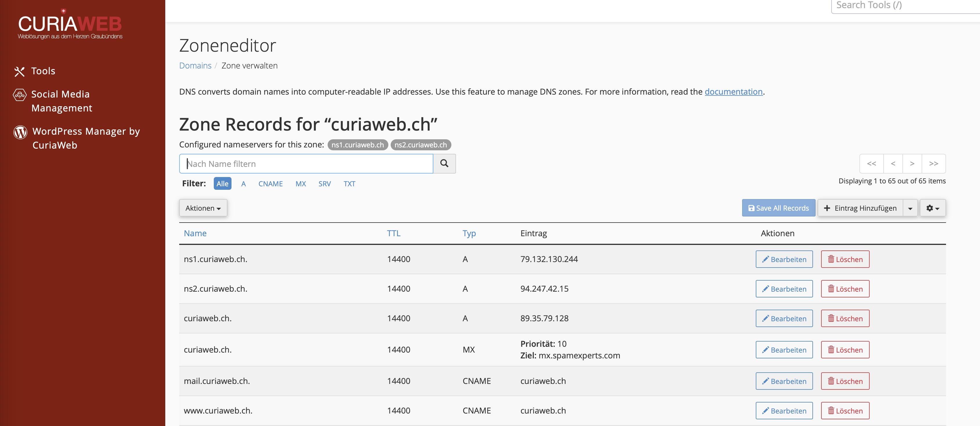Delete the www.curiaweb.ch. record
The image size is (980, 426).
tap(845, 411)
